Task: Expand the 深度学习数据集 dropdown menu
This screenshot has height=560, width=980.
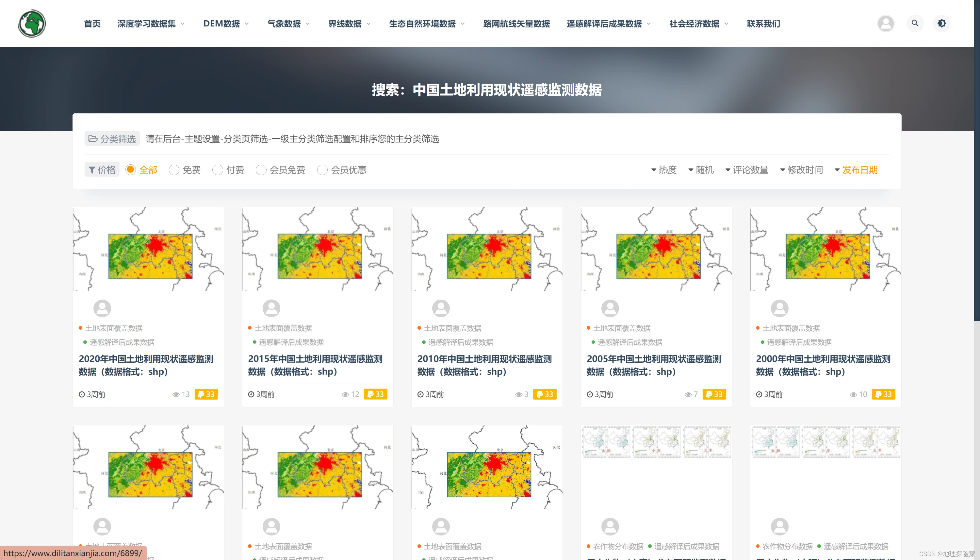Action: 151,24
